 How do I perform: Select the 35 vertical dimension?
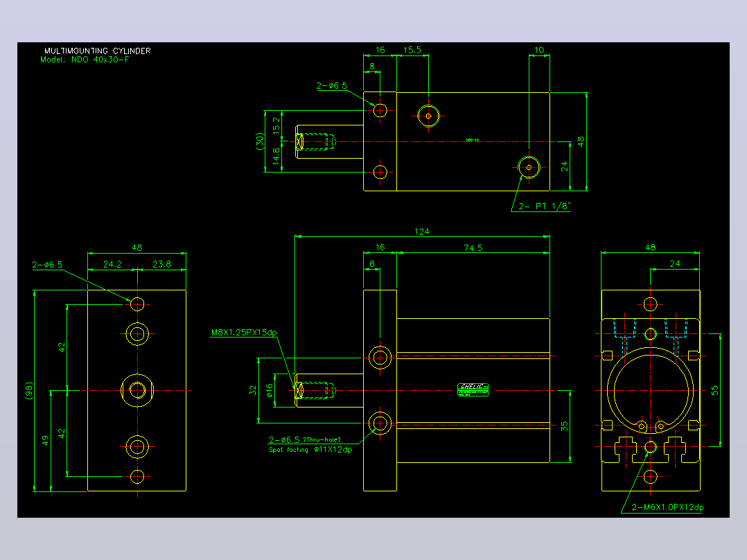point(565,426)
